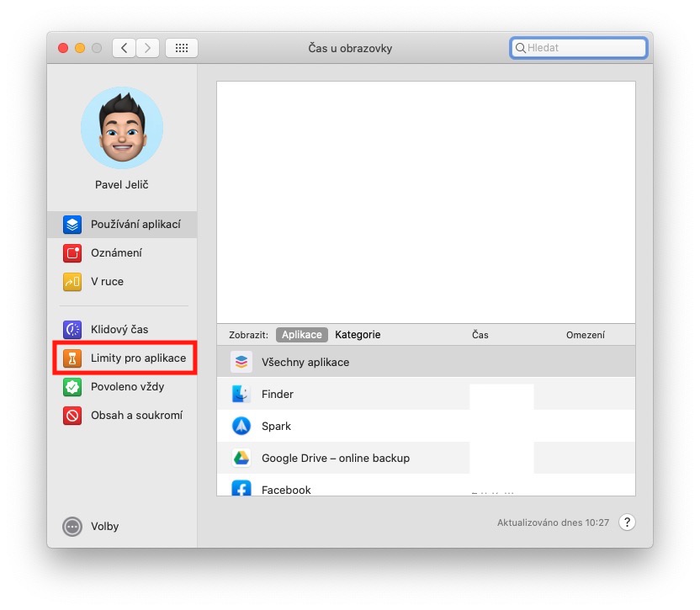This screenshot has height=610, width=700.
Task: Select the Spark row
Action: pyautogui.click(x=426, y=426)
